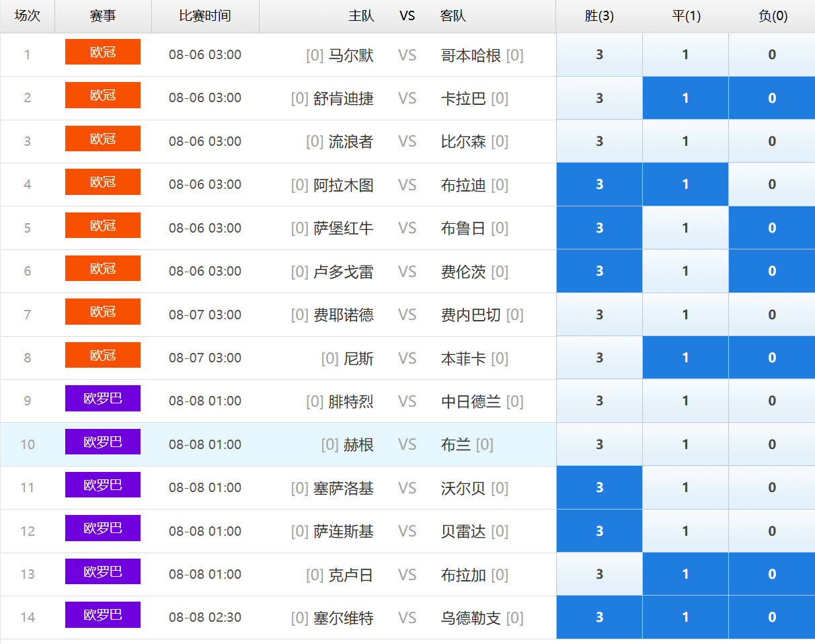Select win (3) for 尼斯 vs 本菲卡
Viewport: 815px width, 644px height.
tap(599, 358)
